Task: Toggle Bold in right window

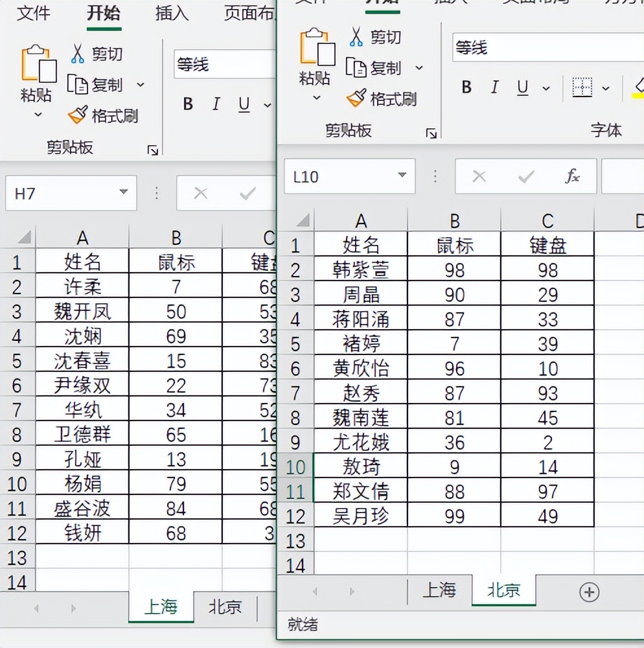Action: 466,87
